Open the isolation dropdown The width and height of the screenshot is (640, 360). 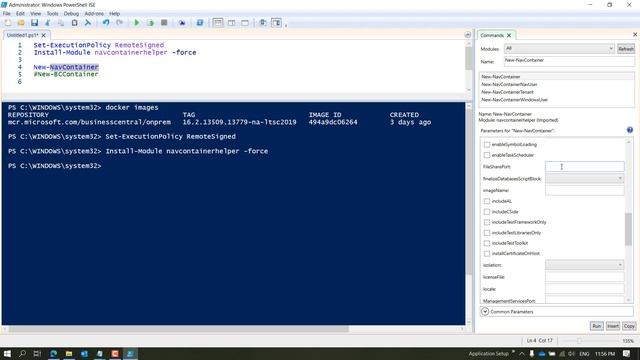[x=584, y=265]
